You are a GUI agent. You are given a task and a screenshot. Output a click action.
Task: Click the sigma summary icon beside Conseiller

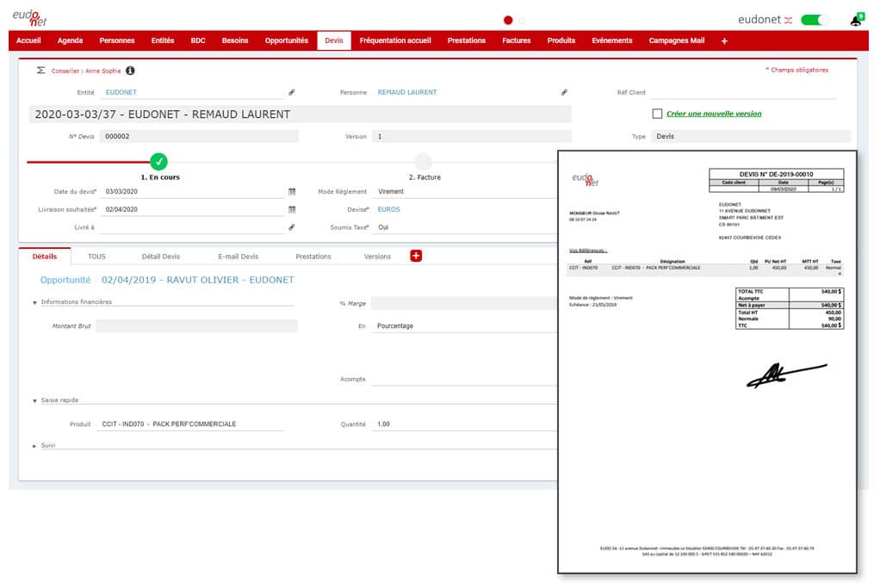coord(41,70)
